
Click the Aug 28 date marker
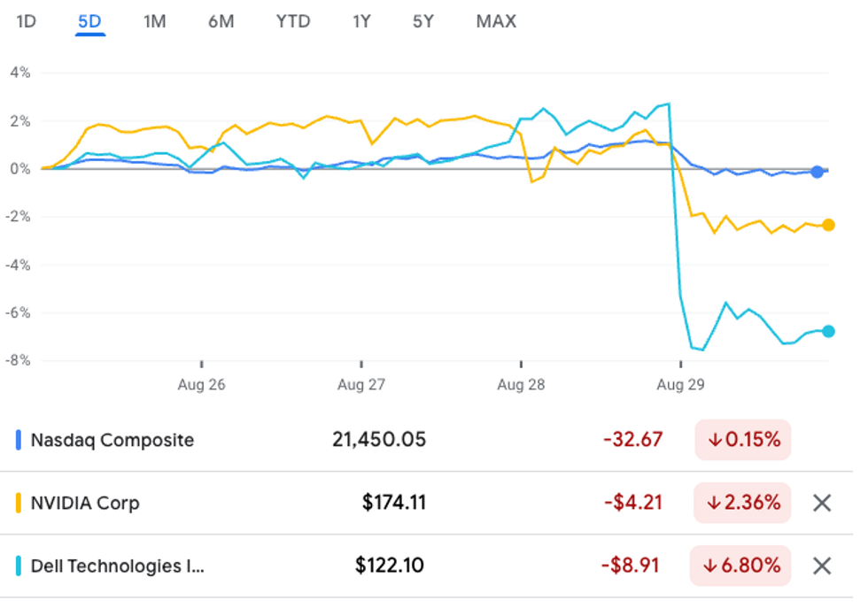(x=521, y=384)
